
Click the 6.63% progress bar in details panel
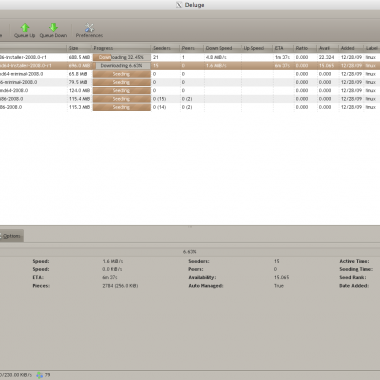click(190, 252)
